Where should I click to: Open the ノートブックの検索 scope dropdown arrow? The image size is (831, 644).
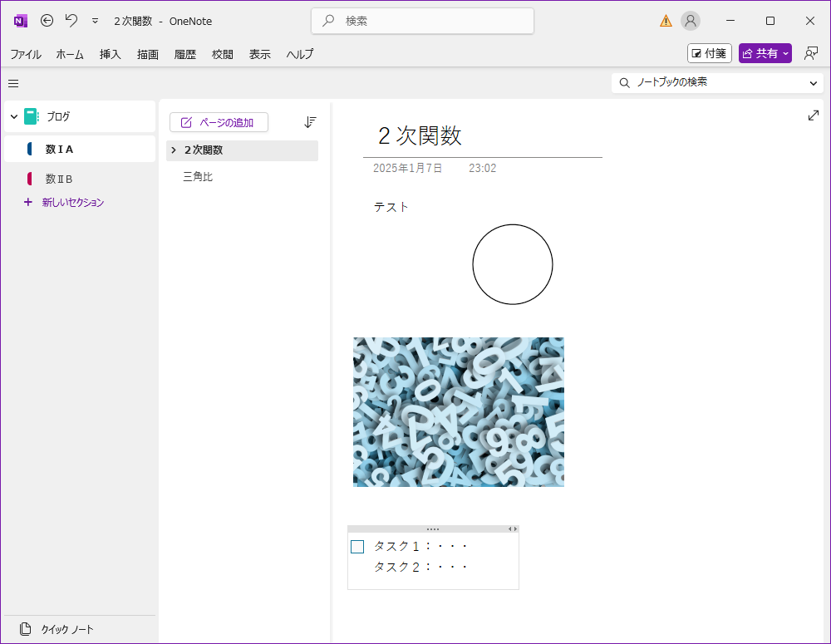pyautogui.click(x=813, y=83)
